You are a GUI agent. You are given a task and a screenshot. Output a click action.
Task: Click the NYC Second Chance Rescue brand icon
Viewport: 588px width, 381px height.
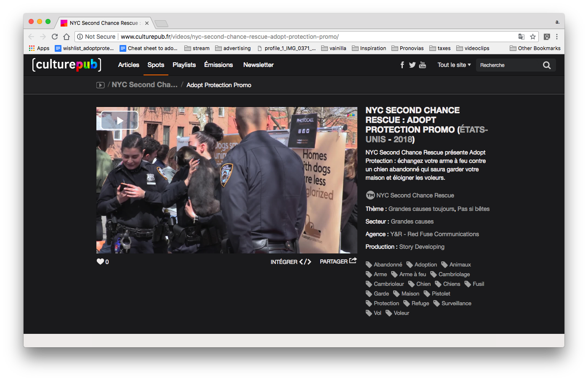click(x=370, y=195)
